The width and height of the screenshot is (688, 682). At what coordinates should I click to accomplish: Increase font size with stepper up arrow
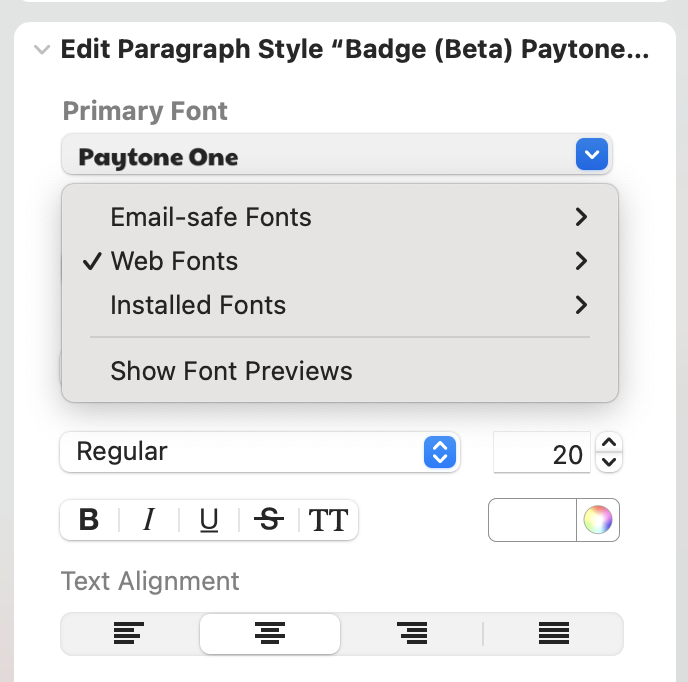click(609, 443)
